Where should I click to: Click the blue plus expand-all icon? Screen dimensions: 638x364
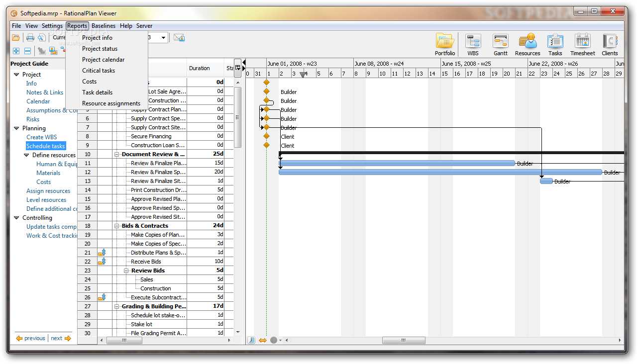pyautogui.click(x=16, y=51)
